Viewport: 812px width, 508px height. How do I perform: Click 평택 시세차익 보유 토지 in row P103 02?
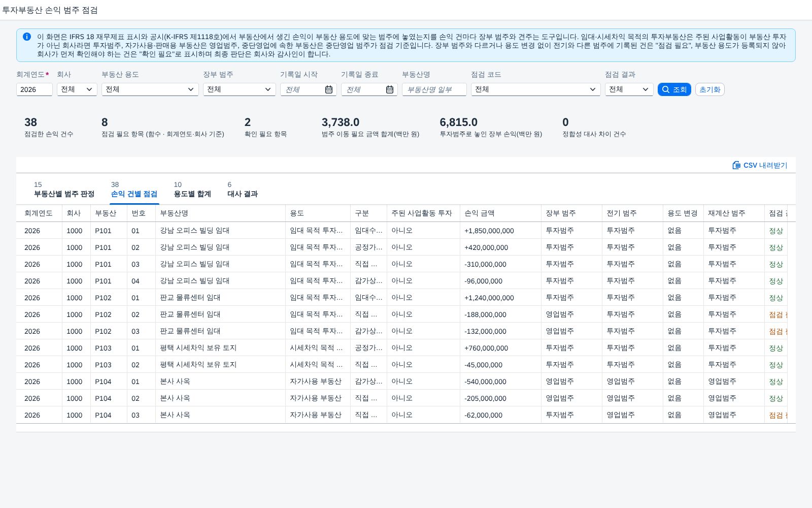[198, 365]
